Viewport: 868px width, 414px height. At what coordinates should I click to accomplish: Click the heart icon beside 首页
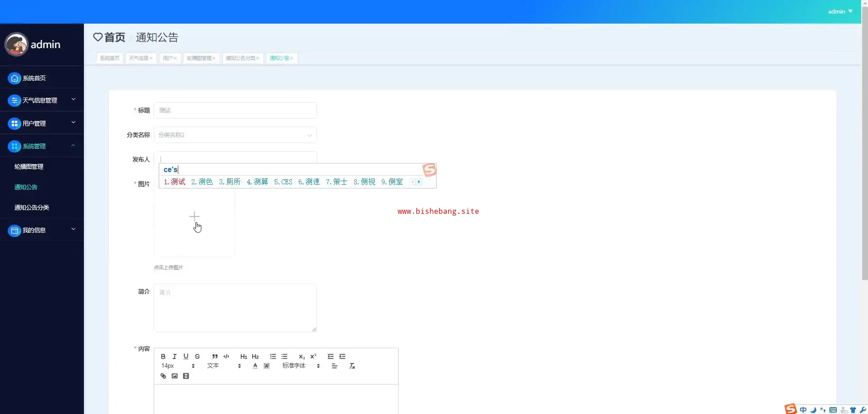coord(98,37)
